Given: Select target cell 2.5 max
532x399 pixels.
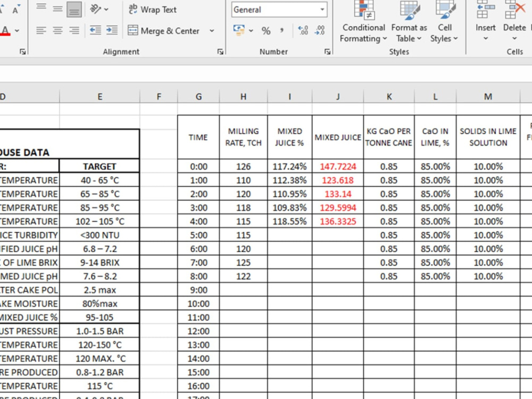Looking at the screenshot, I should coord(99,290).
